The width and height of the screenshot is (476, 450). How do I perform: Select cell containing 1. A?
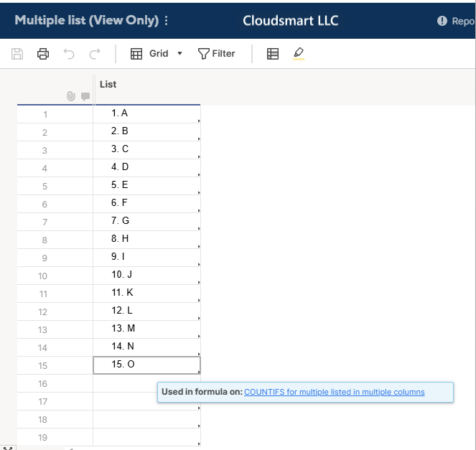pos(146,114)
